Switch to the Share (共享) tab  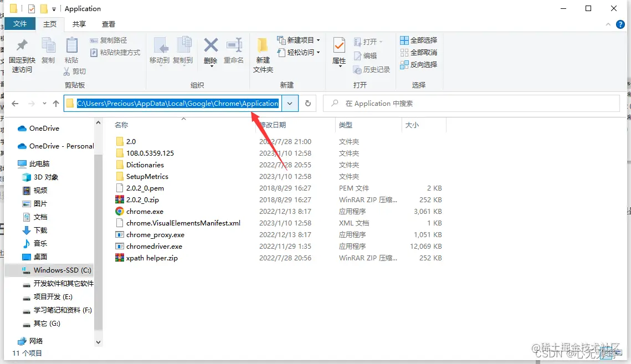coord(79,24)
